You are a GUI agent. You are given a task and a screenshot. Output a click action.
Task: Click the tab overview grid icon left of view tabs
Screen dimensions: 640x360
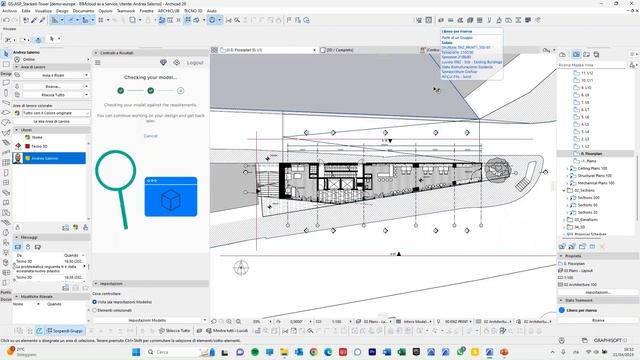point(214,50)
